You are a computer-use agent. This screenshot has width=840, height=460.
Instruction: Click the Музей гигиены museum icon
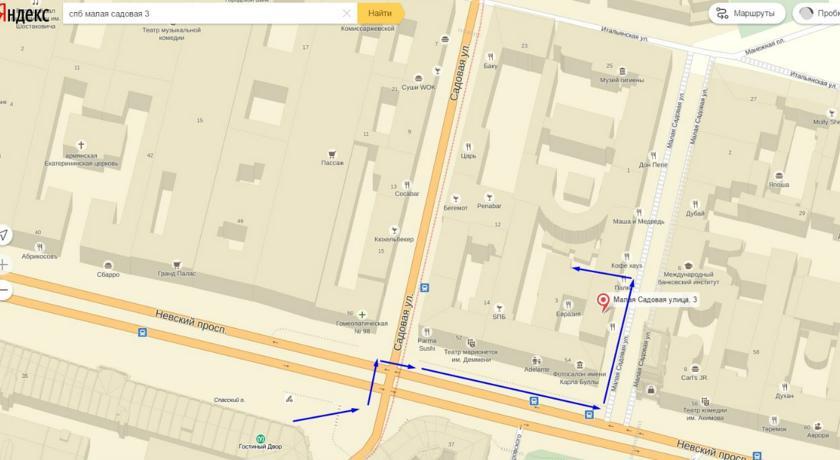click(x=622, y=71)
